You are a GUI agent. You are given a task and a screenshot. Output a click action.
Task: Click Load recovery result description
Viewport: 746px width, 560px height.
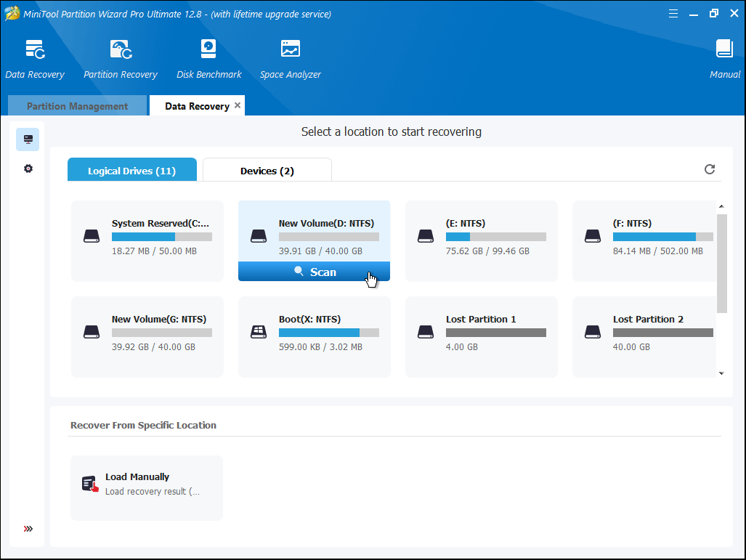153,492
